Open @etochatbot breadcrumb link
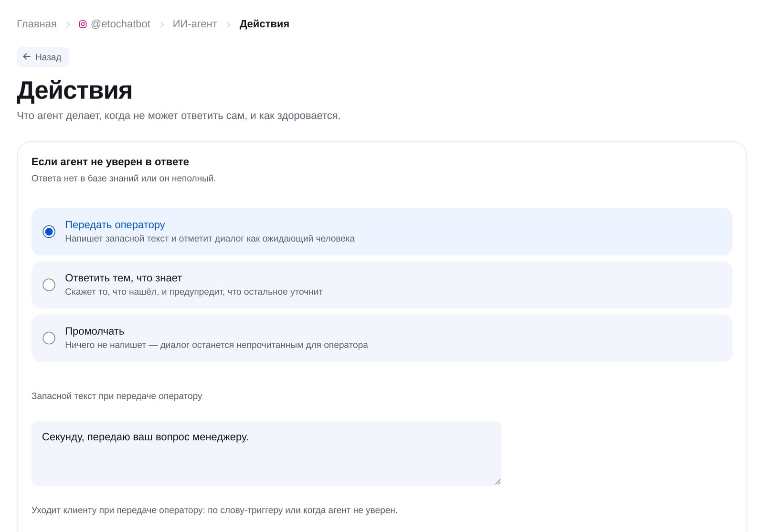The width and height of the screenshot is (764, 532). pyautogui.click(x=120, y=24)
